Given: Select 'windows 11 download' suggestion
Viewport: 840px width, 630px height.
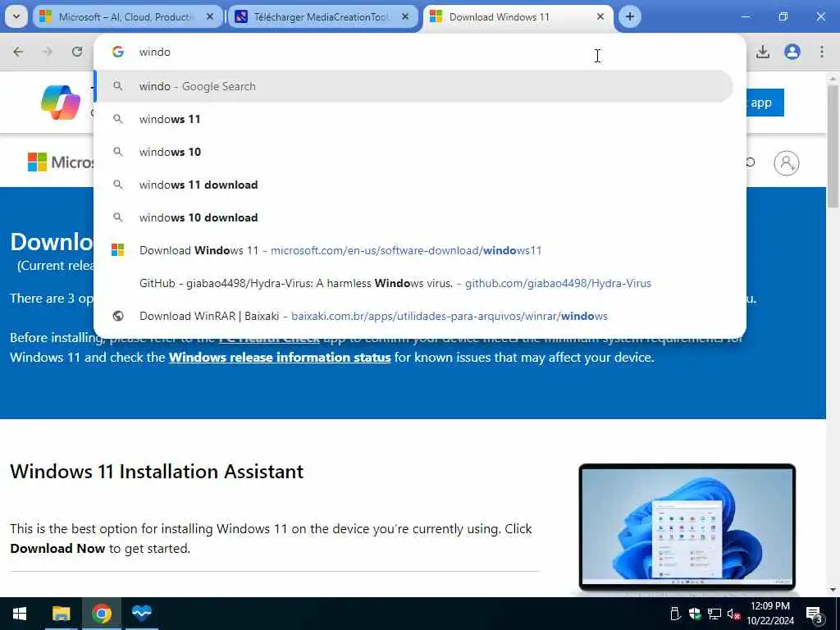Looking at the screenshot, I should 413,185.
